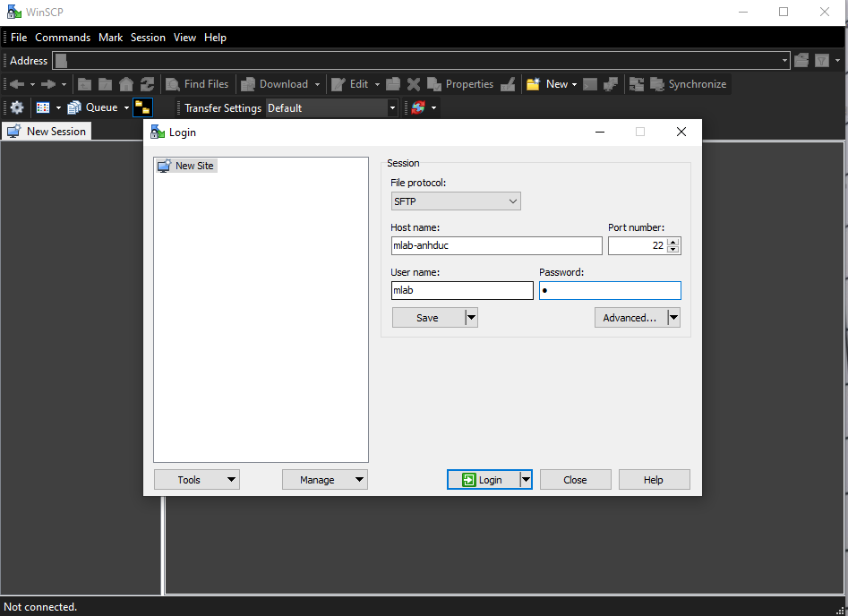
Task: Click the duplicate/move file icon next to Edit
Action: (x=393, y=84)
